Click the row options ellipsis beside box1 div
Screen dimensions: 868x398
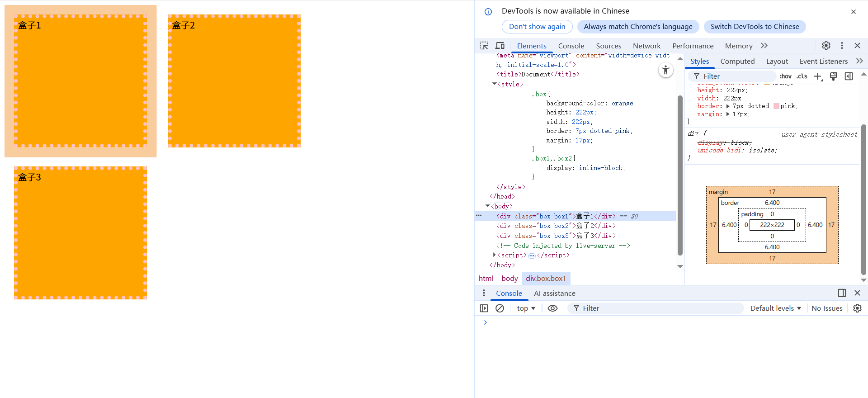(479, 216)
